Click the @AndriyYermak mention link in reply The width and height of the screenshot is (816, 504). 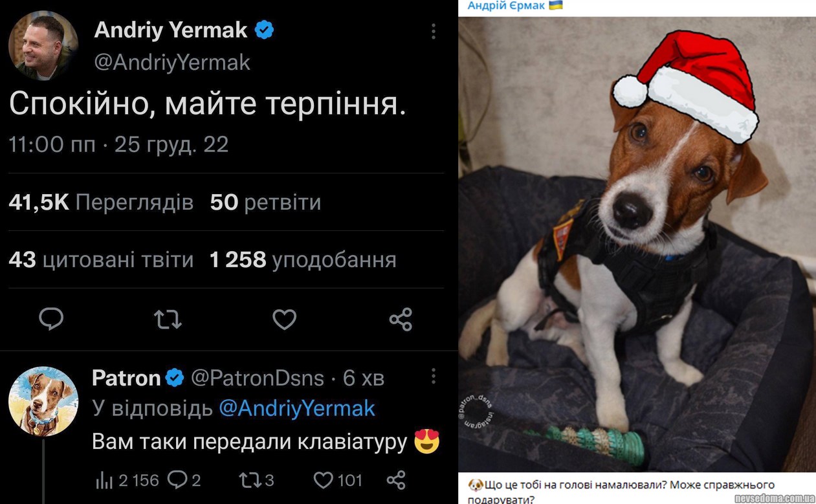(297, 408)
